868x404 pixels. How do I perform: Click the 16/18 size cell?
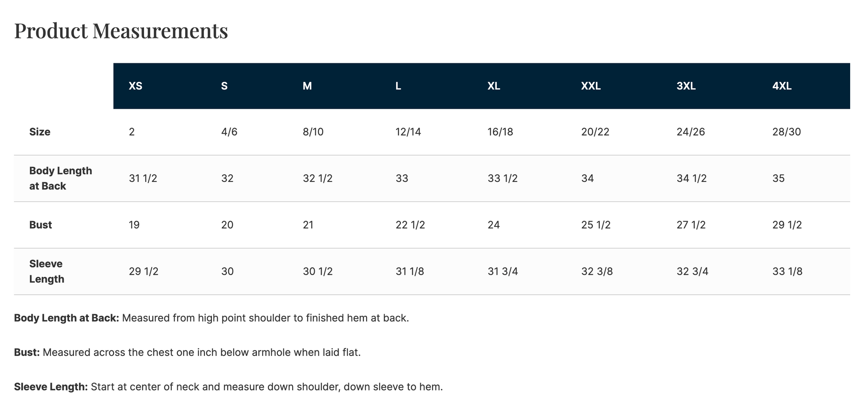point(500,132)
